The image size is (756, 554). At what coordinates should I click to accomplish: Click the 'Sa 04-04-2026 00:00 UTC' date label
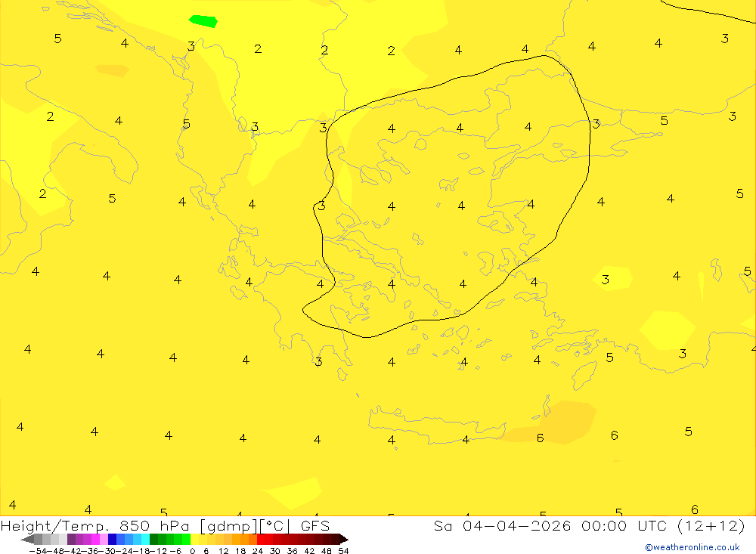click(550, 525)
